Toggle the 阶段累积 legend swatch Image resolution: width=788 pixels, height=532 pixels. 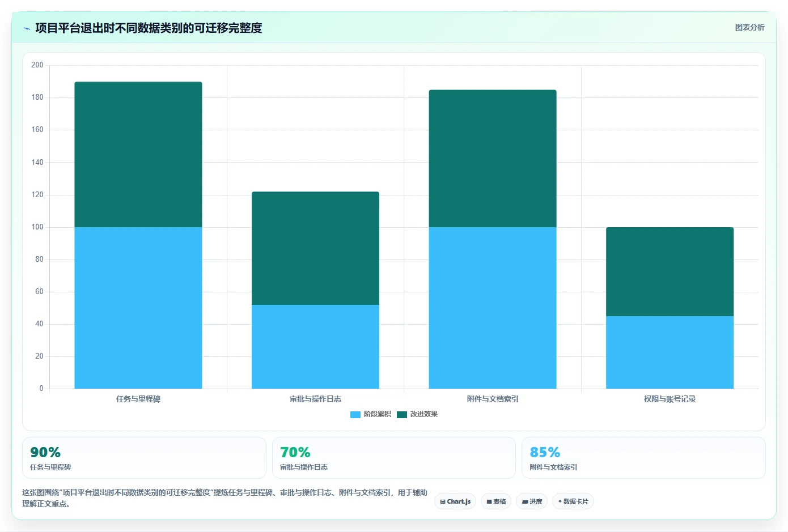click(x=355, y=415)
